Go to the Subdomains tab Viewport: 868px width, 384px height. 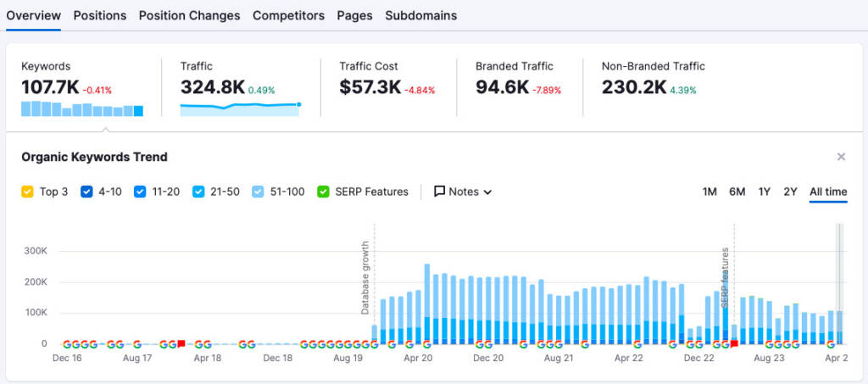coord(420,15)
